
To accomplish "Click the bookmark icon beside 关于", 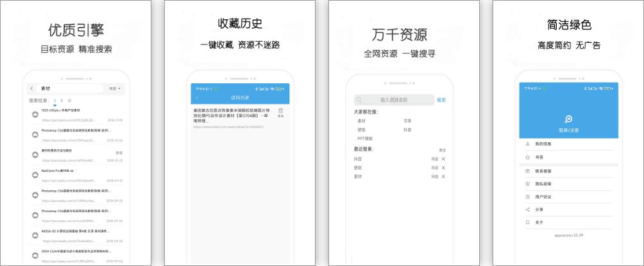I will pos(528,222).
